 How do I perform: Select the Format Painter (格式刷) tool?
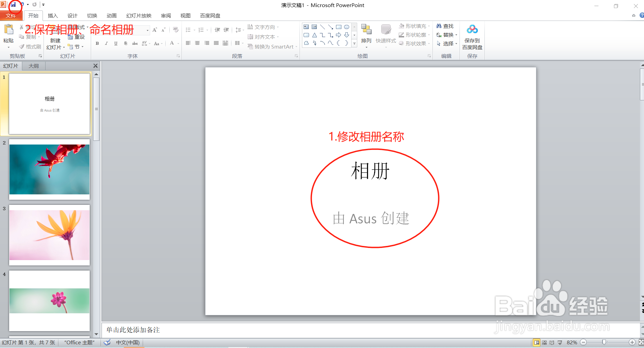(30, 46)
